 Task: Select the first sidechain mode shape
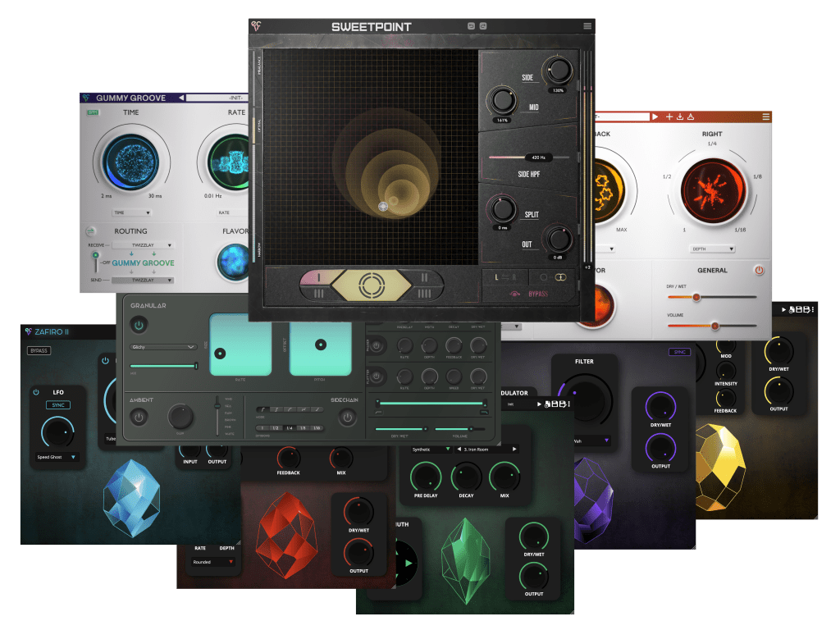tap(262, 410)
